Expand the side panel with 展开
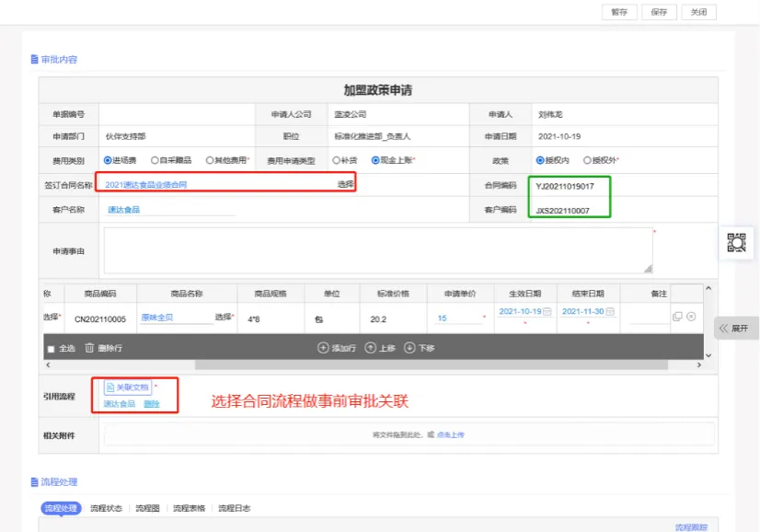 [735, 328]
